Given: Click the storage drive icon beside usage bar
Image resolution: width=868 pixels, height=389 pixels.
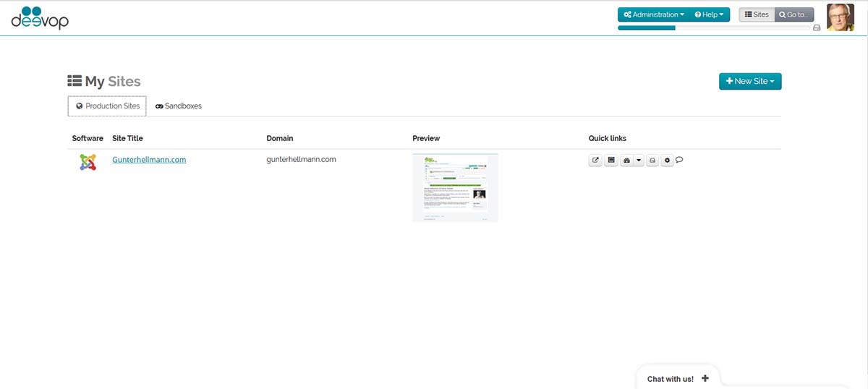Looking at the screenshot, I should pos(817,27).
